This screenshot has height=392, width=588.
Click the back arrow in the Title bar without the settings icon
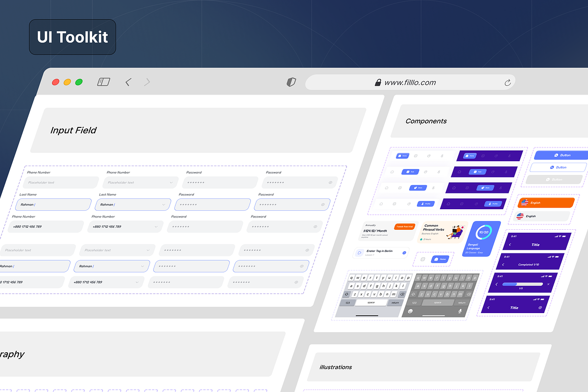[510, 245]
